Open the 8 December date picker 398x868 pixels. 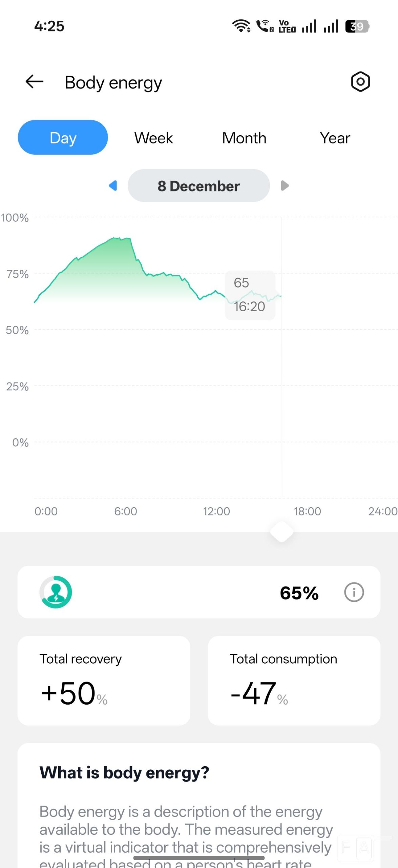click(198, 186)
